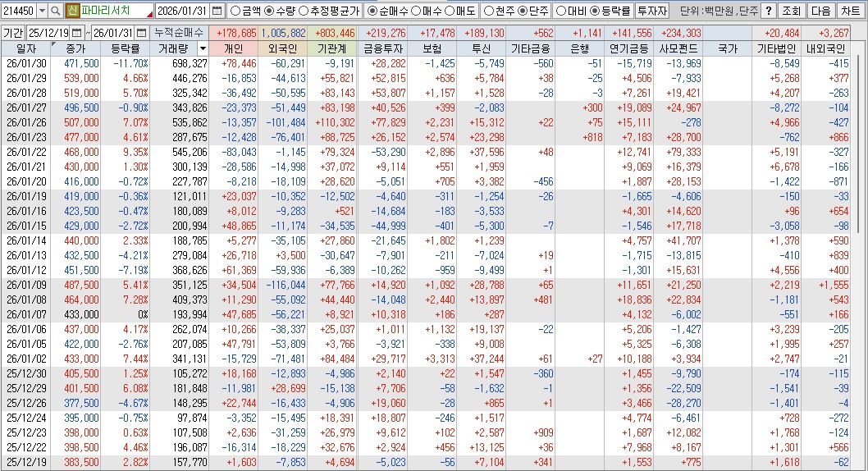Image resolution: width=868 pixels, height=471 pixels.
Task: Click the date cell 26/01/02
Action: click(x=26, y=359)
